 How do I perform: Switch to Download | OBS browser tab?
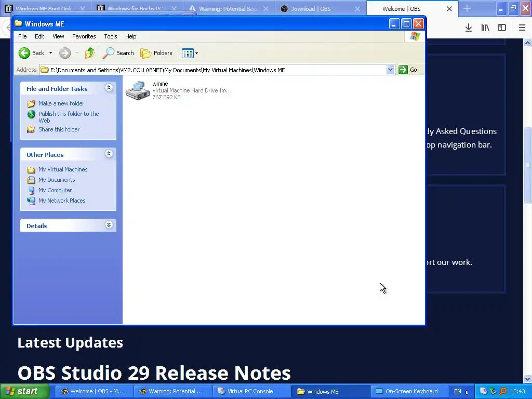320,8
